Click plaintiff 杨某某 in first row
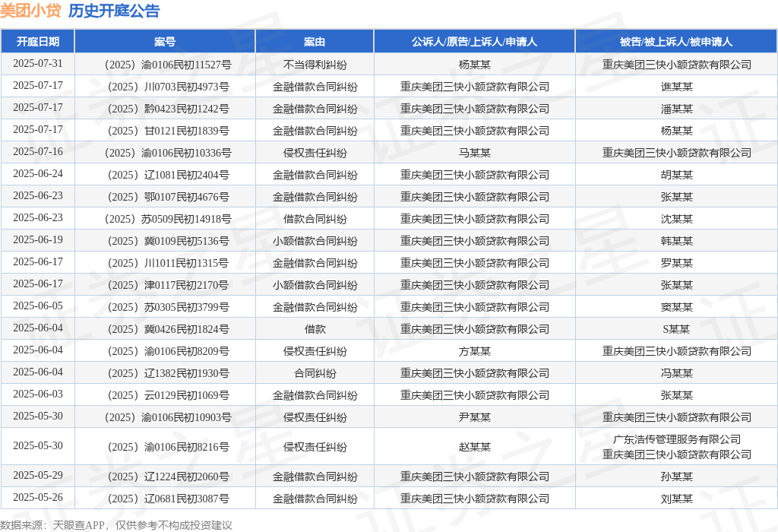This screenshot has height=532, width=778. pyautogui.click(x=474, y=65)
